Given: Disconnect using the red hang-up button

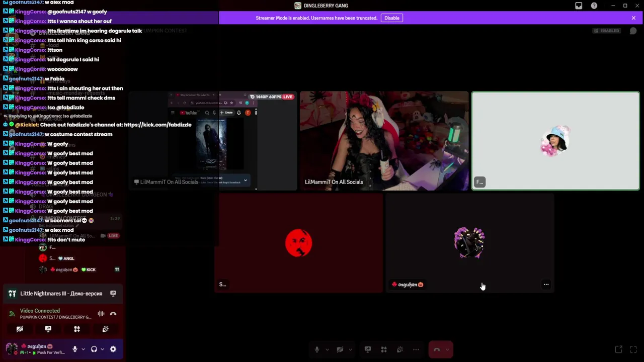Looking at the screenshot, I should tap(437, 349).
